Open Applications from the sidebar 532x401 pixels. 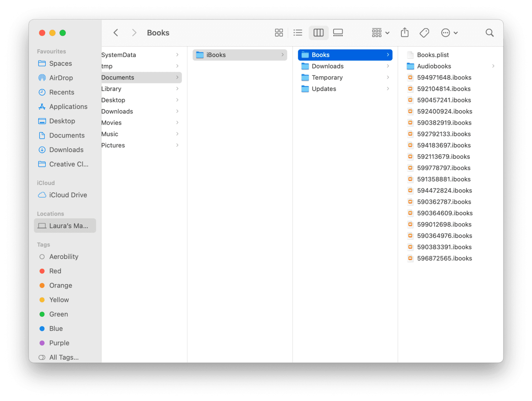click(68, 106)
